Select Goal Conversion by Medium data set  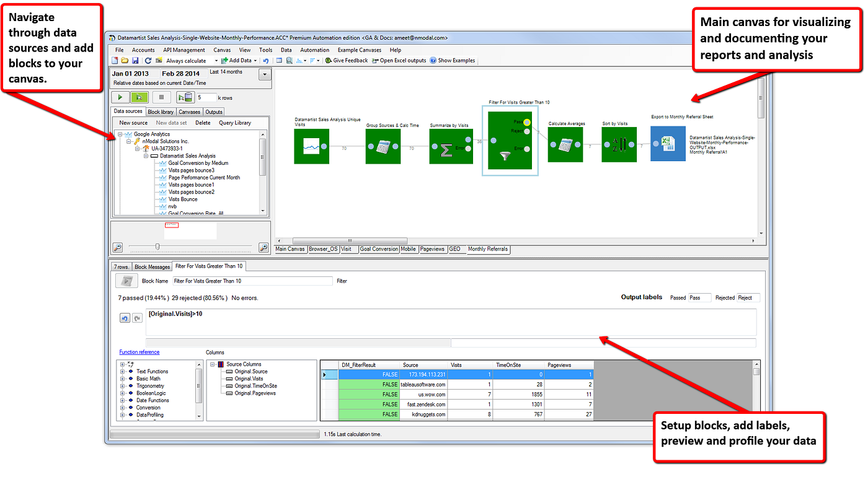pos(198,163)
